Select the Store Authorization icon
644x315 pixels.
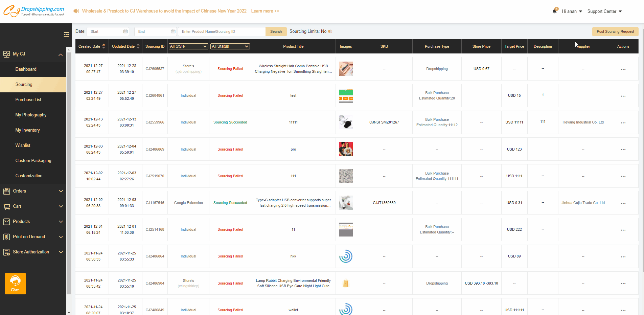pyautogui.click(x=7, y=252)
